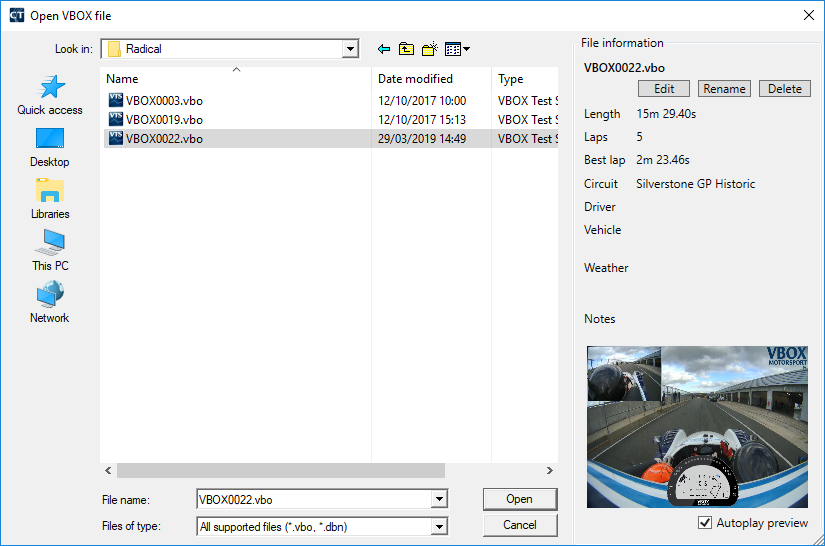Go to Desktop location
The width and height of the screenshot is (825, 546).
tap(50, 147)
